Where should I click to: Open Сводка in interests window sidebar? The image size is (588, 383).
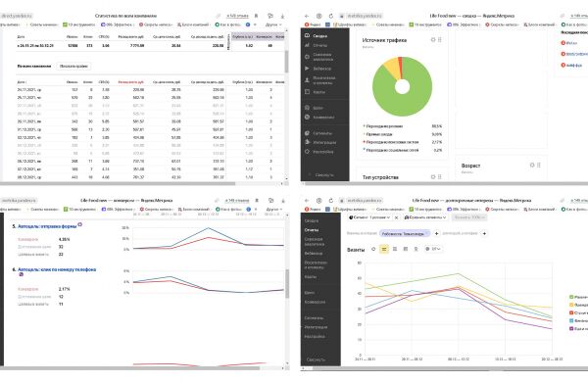(x=312, y=220)
